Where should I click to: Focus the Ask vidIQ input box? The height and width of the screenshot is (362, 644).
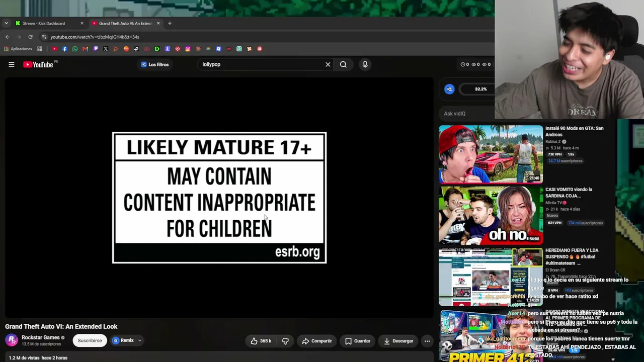(x=466, y=114)
